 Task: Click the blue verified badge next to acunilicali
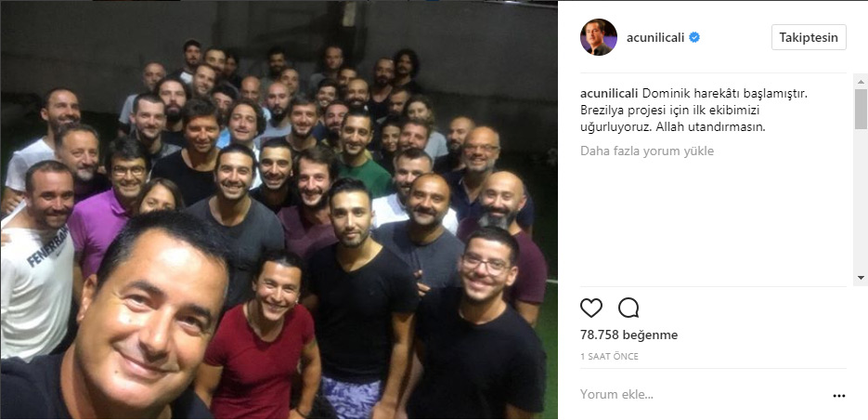point(694,38)
